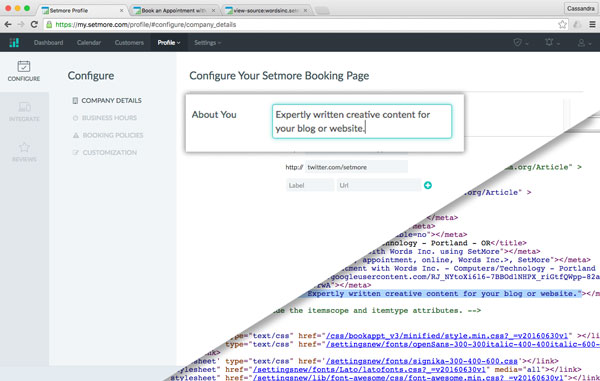The image size is (600, 381).
Task: Click the Label input field
Action: (x=310, y=185)
